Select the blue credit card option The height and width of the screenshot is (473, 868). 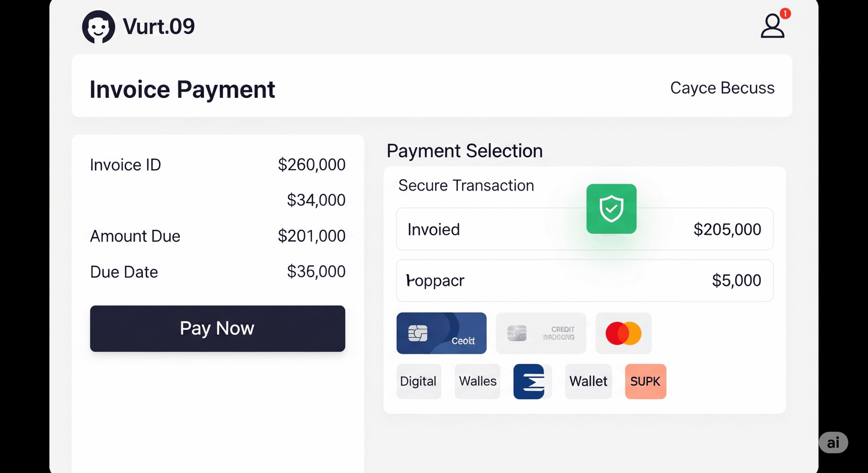(x=441, y=333)
